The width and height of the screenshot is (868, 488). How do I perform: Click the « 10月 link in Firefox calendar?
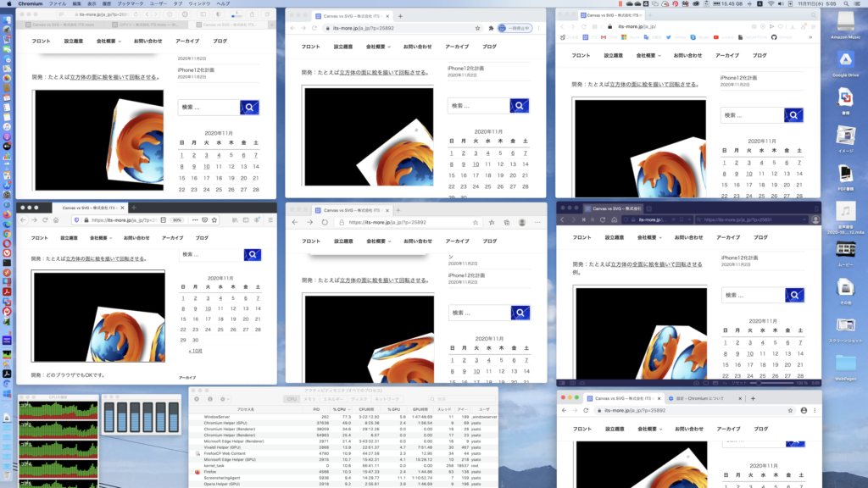(x=195, y=350)
